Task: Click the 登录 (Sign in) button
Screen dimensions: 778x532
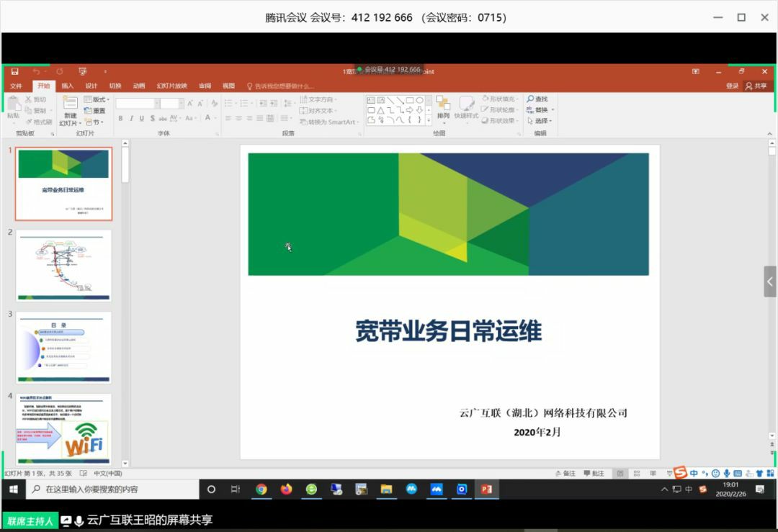Action: click(733, 86)
